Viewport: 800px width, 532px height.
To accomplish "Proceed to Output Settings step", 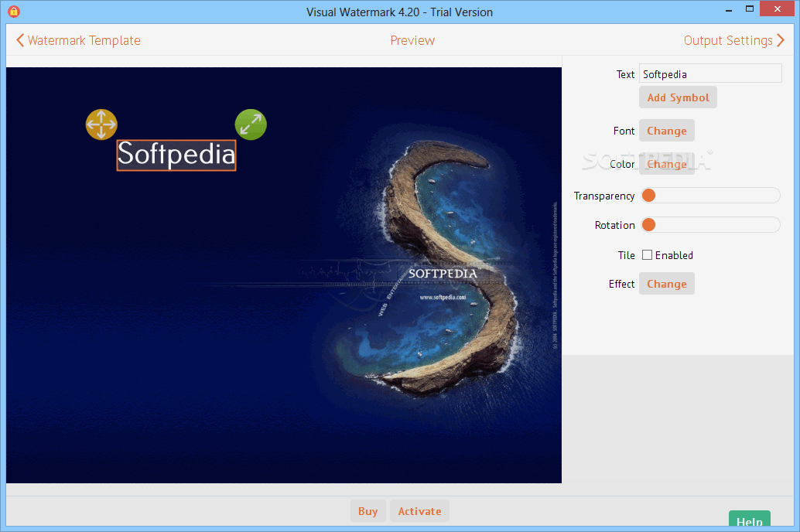I will pyautogui.click(x=733, y=40).
